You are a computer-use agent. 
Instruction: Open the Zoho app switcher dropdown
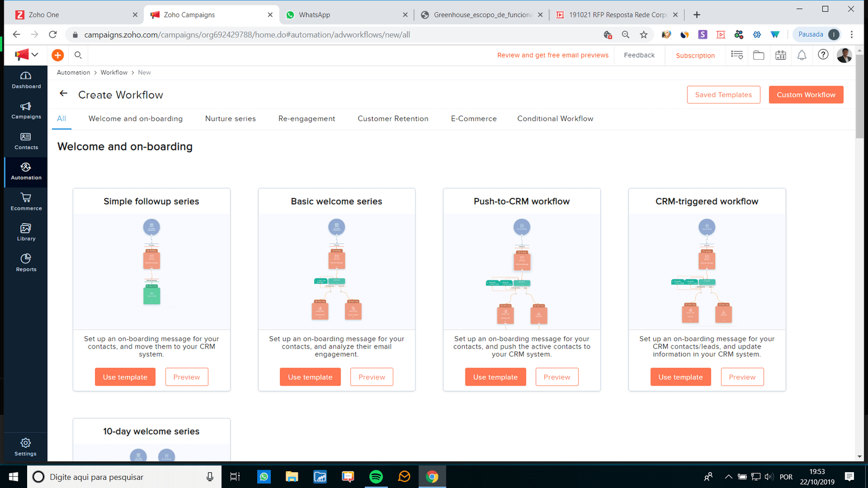[27, 55]
